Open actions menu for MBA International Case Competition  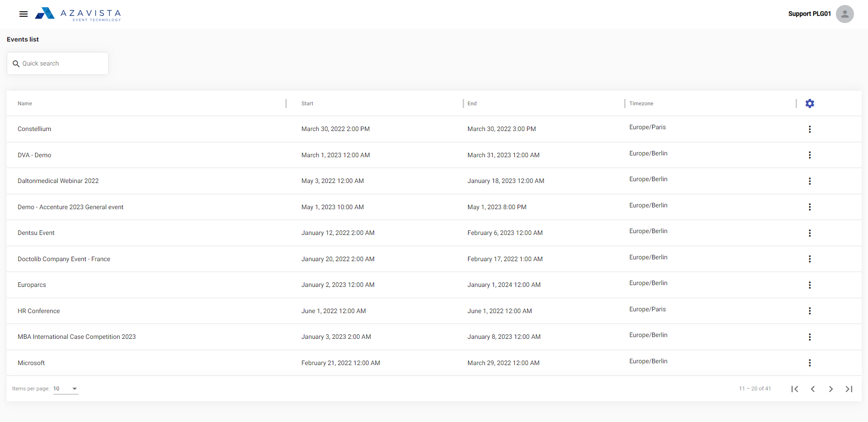[x=810, y=337]
